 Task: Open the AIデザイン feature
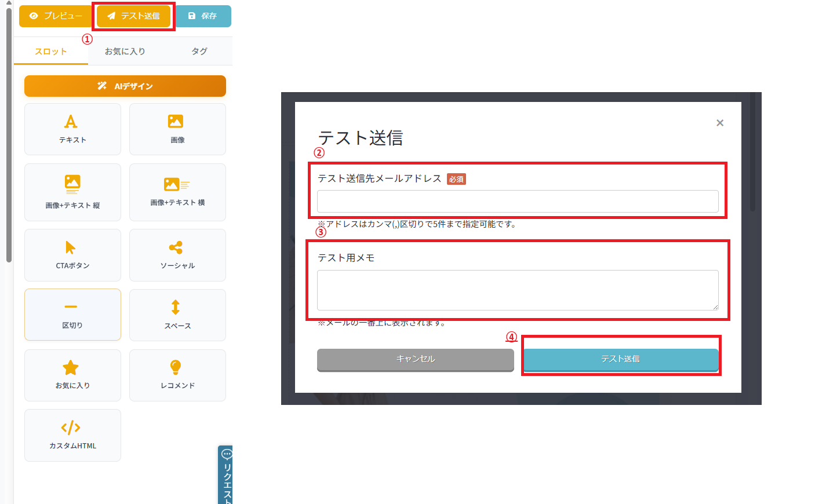(125, 86)
